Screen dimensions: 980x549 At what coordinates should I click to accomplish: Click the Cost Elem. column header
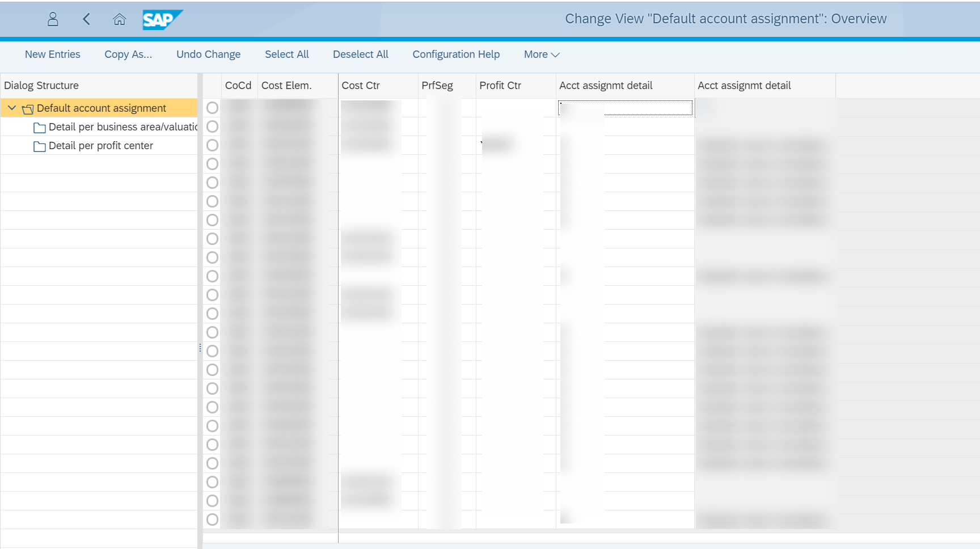(297, 86)
